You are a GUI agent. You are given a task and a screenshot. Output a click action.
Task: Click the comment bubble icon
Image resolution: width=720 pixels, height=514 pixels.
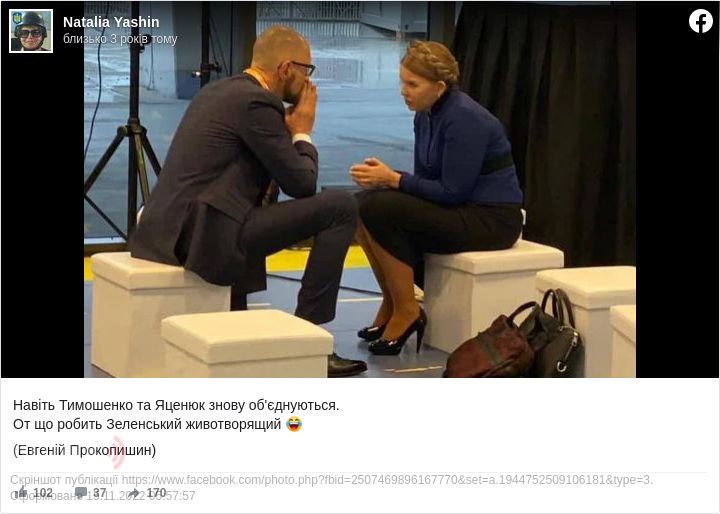[x=81, y=492]
